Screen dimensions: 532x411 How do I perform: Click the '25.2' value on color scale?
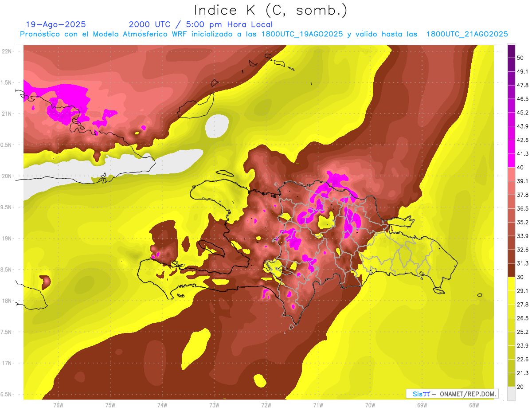pyautogui.click(x=523, y=332)
